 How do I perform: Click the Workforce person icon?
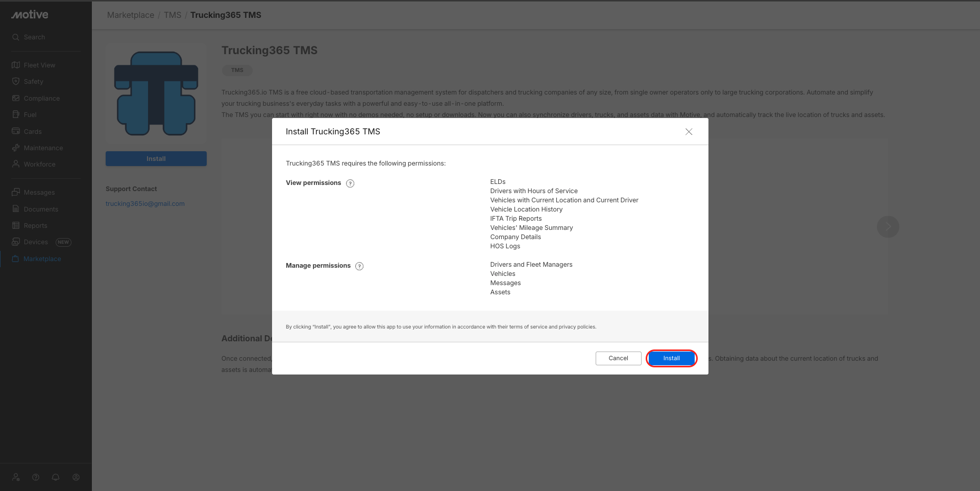pyautogui.click(x=16, y=164)
